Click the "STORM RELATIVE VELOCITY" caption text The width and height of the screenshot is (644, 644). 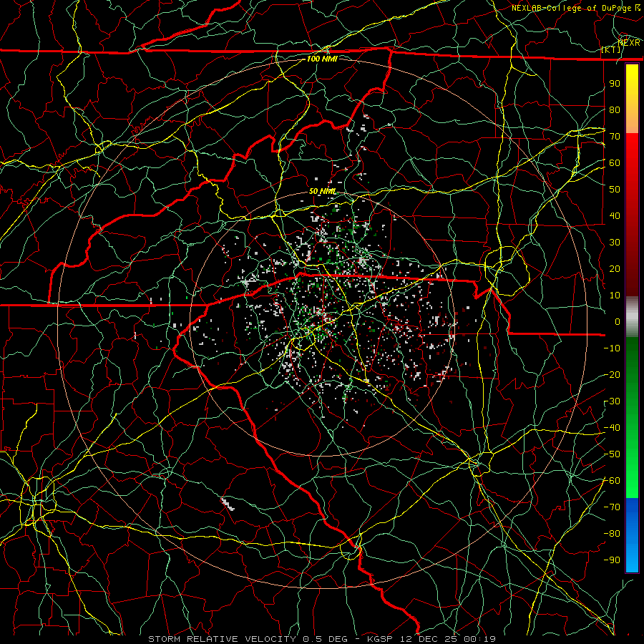pos(222,639)
